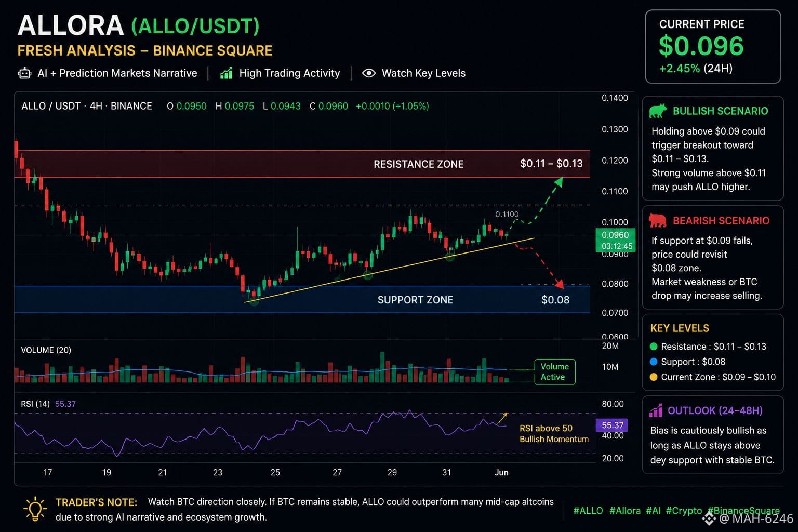Click the AI + Prediction Markets Narrative text
798x532 pixels.
pyautogui.click(x=117, y=73)
